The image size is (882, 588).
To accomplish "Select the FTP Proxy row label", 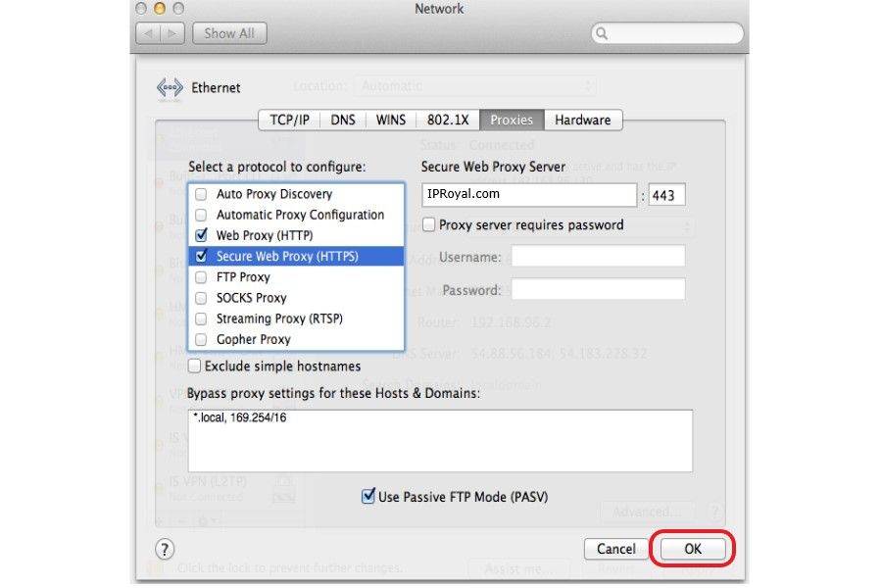I will pyautogui.click(x=243, y=276).
